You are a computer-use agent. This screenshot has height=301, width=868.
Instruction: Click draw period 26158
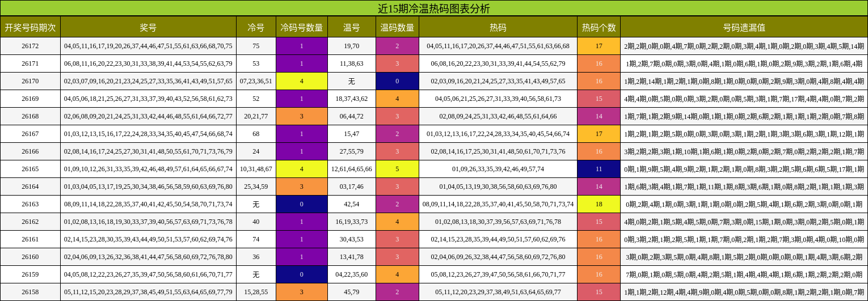tap(30, 292)
